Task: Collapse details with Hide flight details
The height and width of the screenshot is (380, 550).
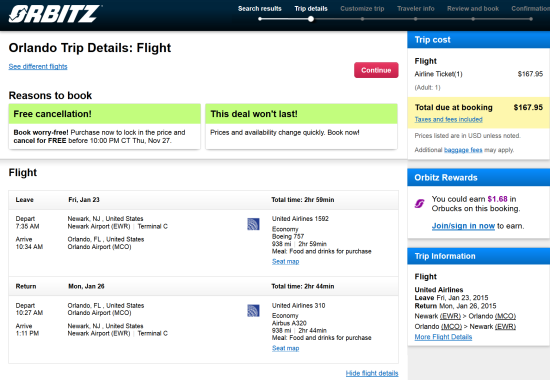Action: [372, 373]
